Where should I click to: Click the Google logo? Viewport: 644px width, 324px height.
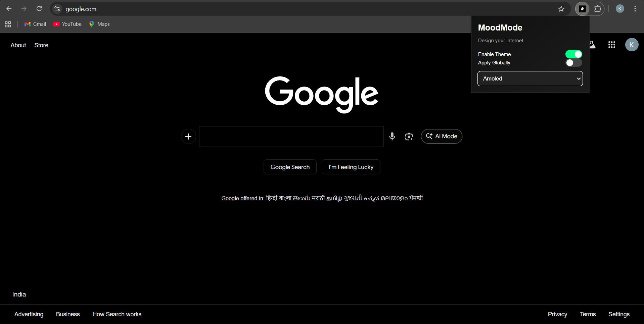tap(322, 95)
